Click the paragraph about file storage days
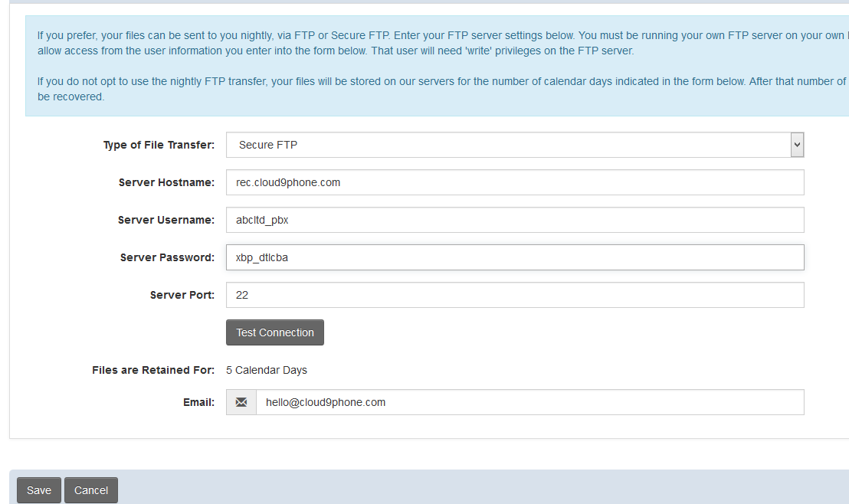 [443, 89]
